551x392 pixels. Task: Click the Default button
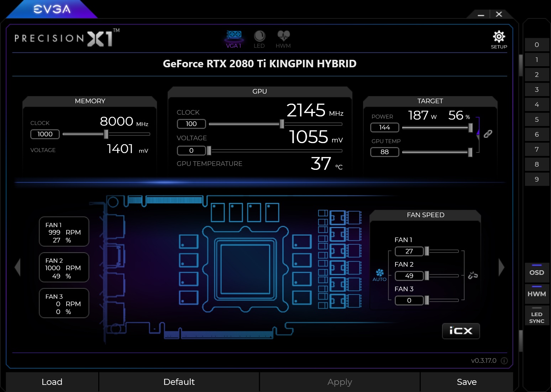point(179,382)
